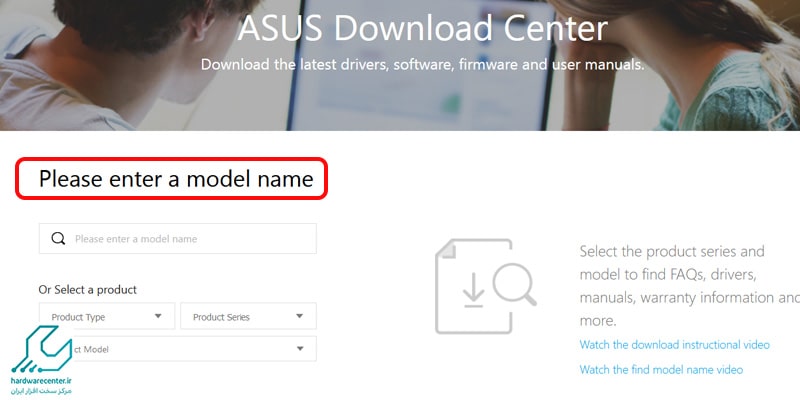Click the document download search illustration icon
Screen dimensions: 800x400
tap(485, 286)
